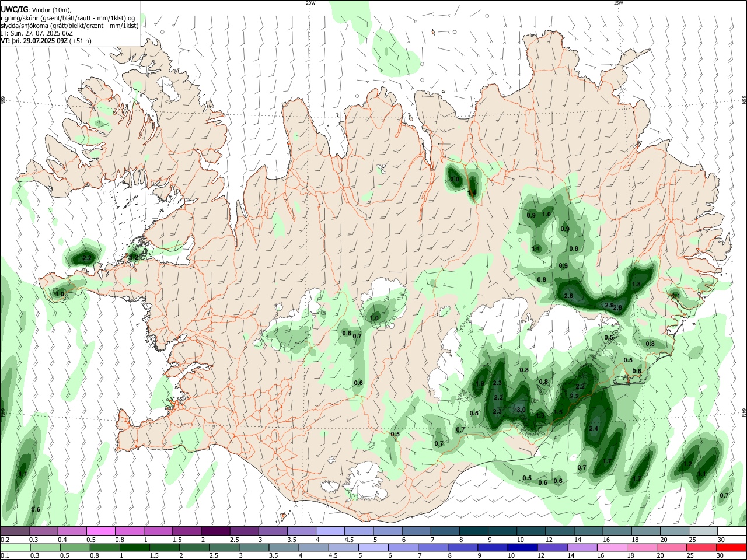
Task: Click the light green 0.3–0.5 rain legend swatch
Action: tap(44, 548)
